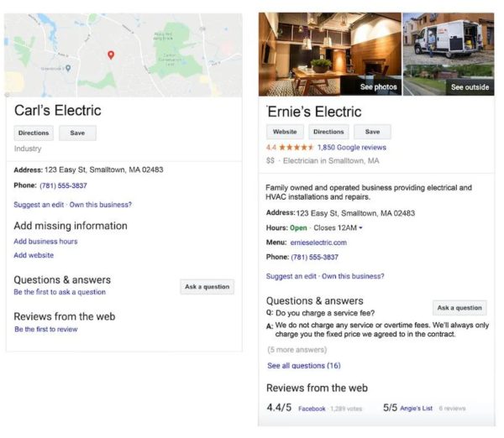Save Ernie's Electric listing
The height and width of the screenshot is (438, 504).
(x=372, y=132)
